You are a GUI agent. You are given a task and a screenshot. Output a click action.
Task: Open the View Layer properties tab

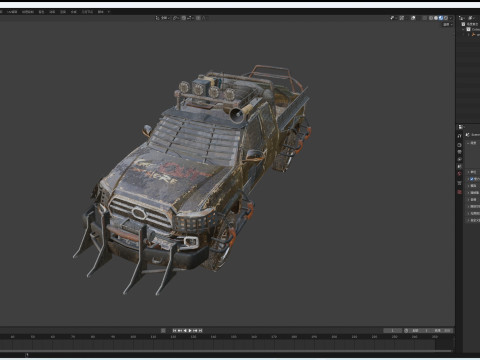459,159
